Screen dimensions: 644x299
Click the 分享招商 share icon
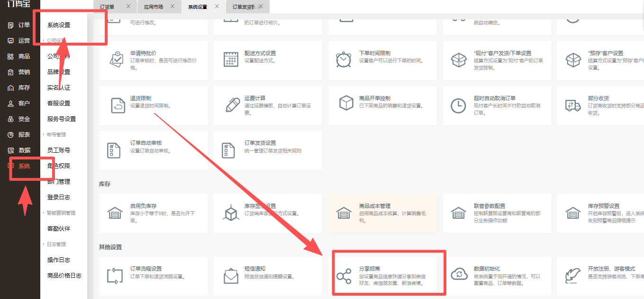(x=344, y=276)
